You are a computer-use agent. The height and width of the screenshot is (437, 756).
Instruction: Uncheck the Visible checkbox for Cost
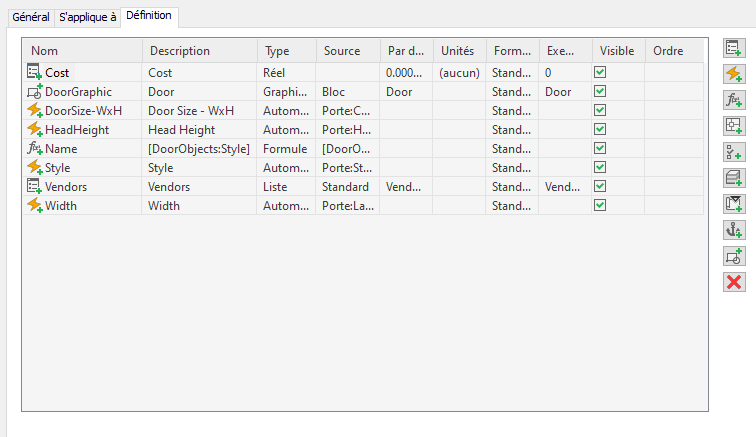(x=600, y=72)
